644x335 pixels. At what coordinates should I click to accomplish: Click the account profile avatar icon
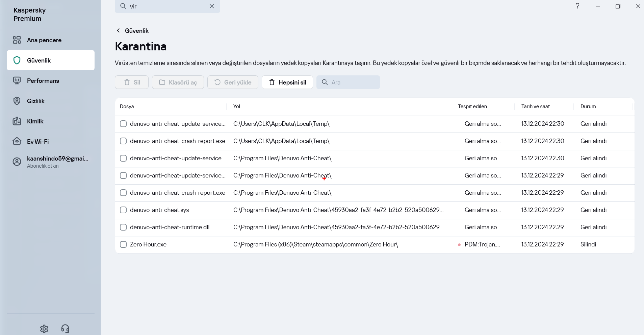point(17,162)
